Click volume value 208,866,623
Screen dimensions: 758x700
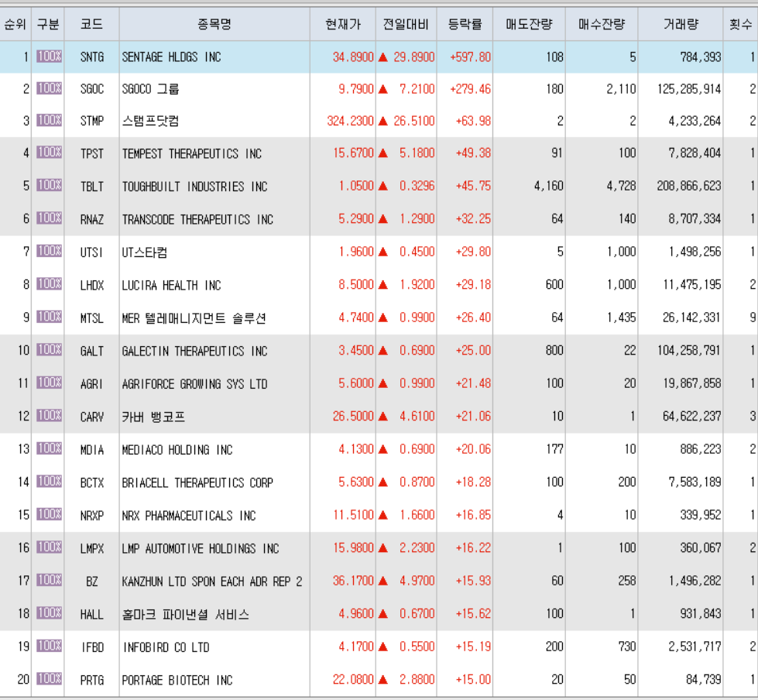click(689, 186)
